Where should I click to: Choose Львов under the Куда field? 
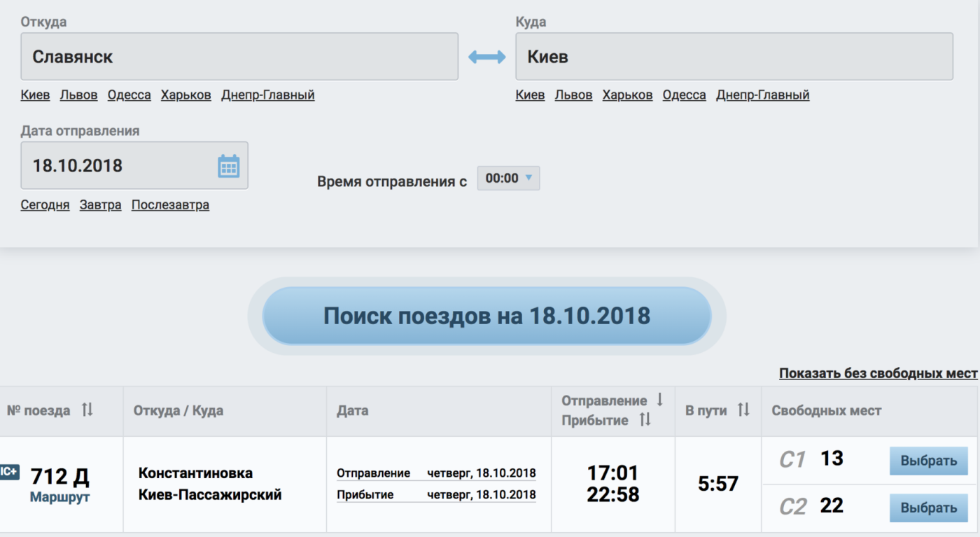tap(573, 95)
